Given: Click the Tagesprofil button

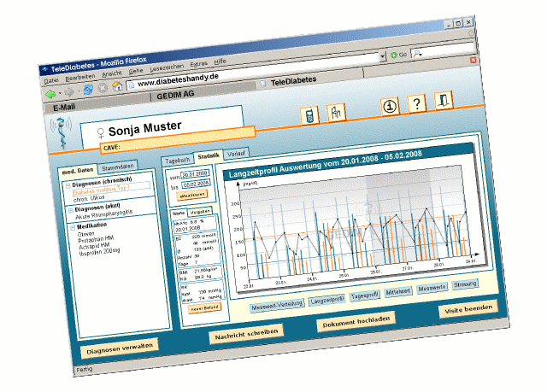Looking at the screenshot, I should (x=365, y=295).
